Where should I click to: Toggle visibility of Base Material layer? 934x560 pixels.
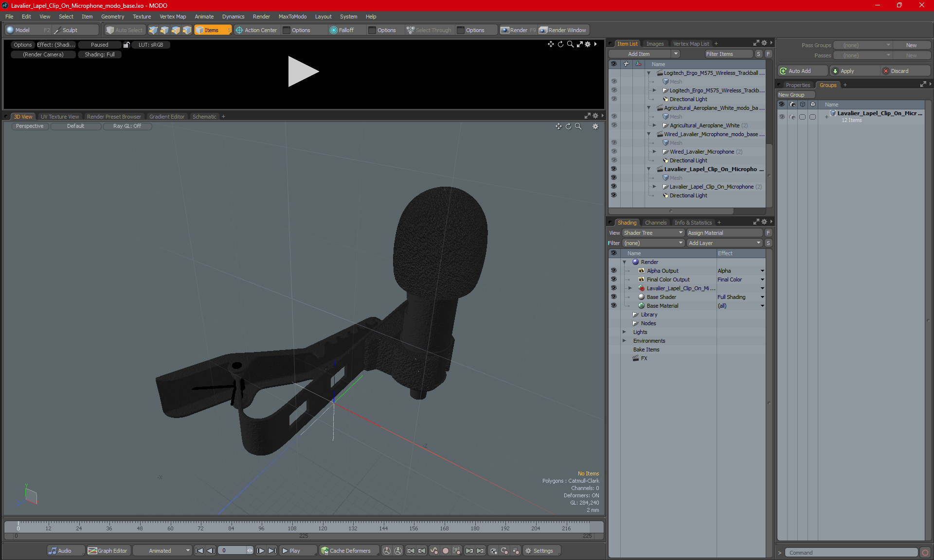click(613, 306)
